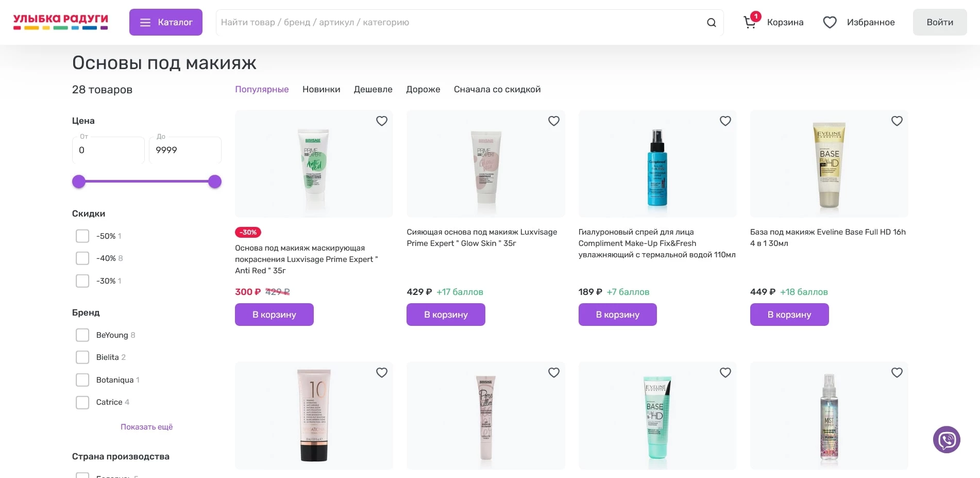Check the -40% discount filter
980x478 pixels.
[82, 258]
